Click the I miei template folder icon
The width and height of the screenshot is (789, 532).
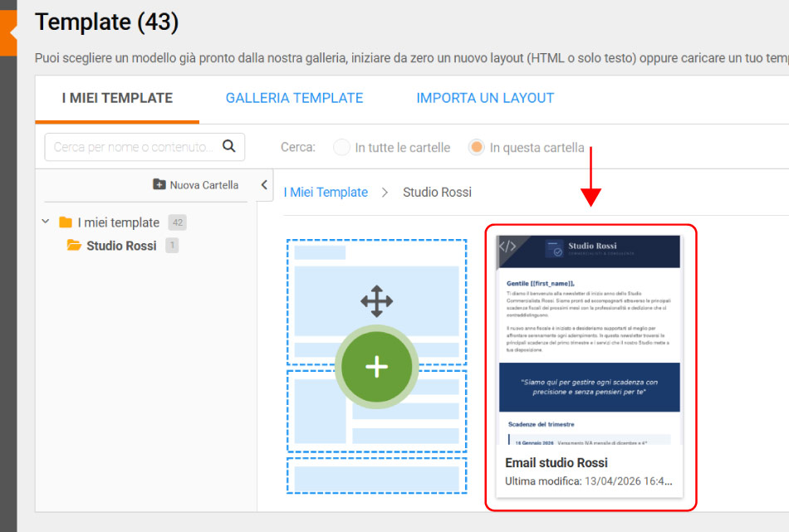tap(66, 222)
